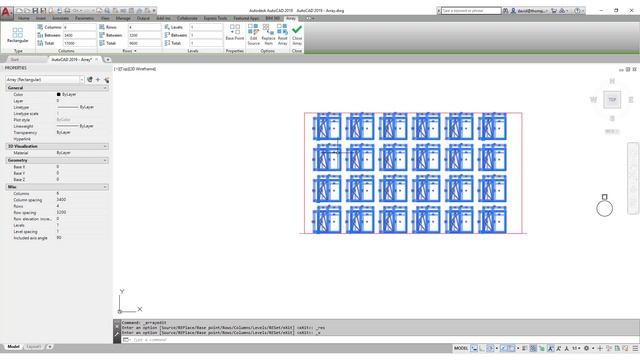Switch to the Express Tools ribbon tab

216,18
